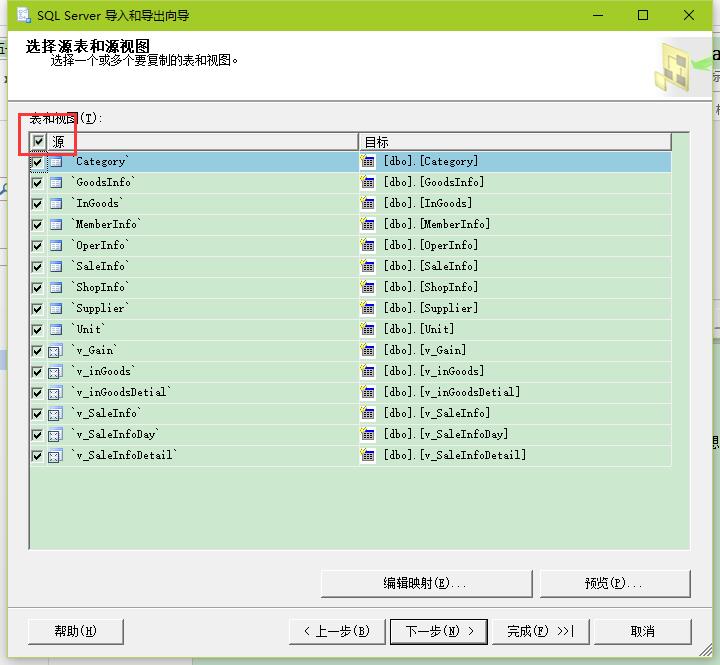Uncheck the `v_SaleInfo` view checkbox
This screenshot has width=720, height=665.
[x=37, y=414]
